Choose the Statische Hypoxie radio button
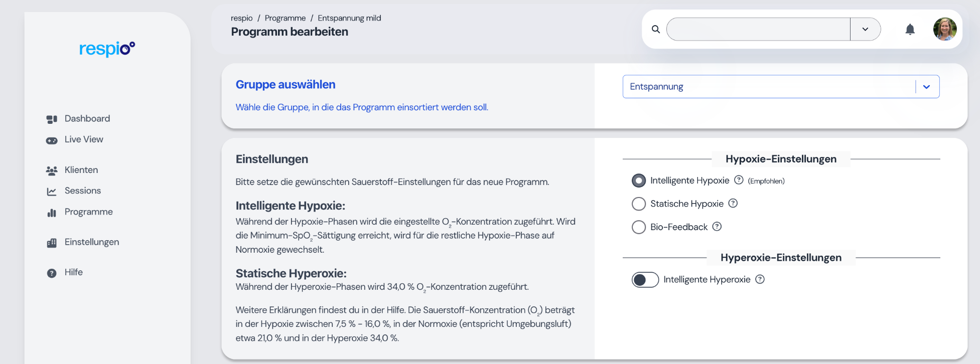 (x=639, y=204)
